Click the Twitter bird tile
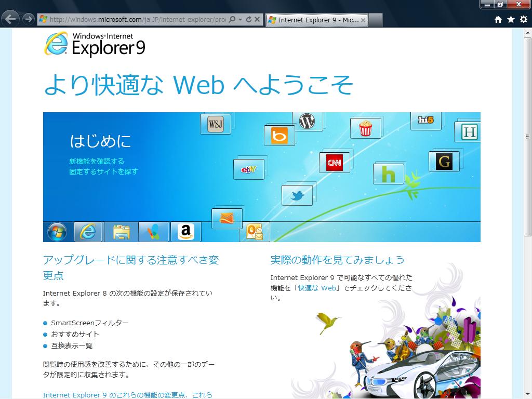Viewport: 532px width, 399px height. click(x=297, y=195)
